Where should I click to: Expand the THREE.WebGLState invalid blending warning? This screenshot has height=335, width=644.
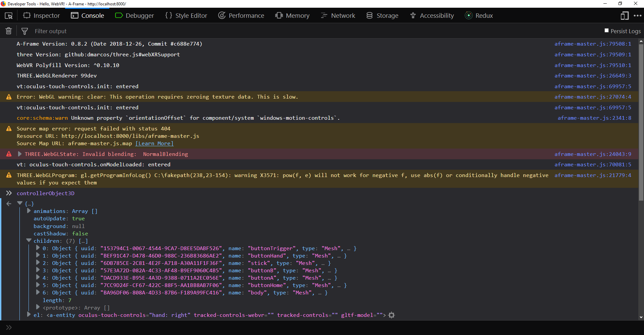point(20,154)
